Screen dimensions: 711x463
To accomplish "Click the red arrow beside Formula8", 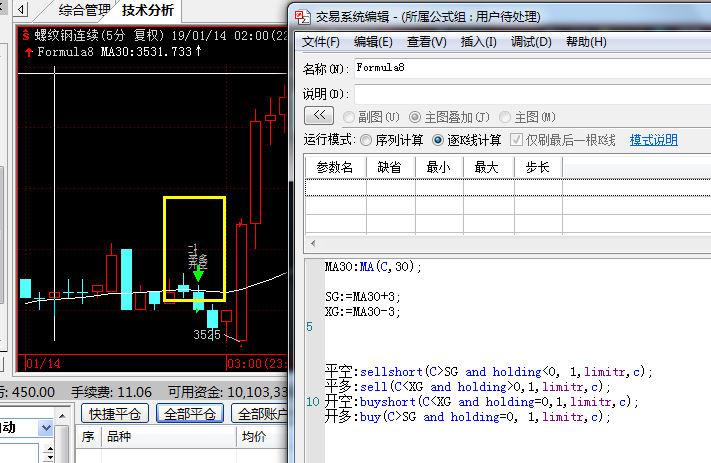I will [29, 52].
